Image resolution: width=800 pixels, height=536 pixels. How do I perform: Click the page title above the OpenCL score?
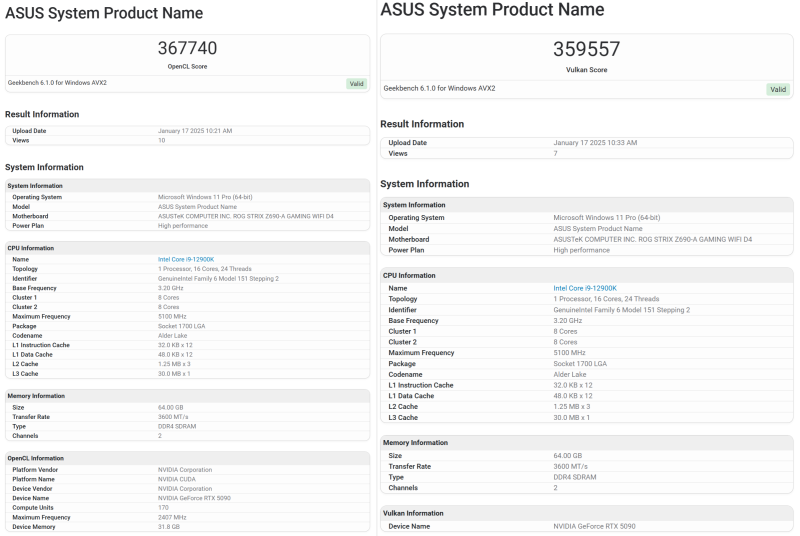click(x=104, y=13)
